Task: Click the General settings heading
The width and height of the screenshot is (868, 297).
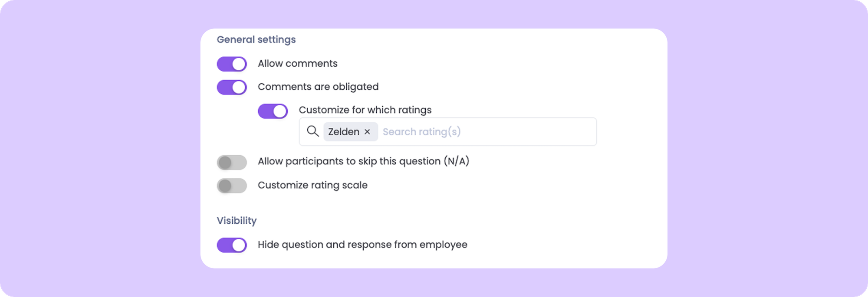Action: 256,39
